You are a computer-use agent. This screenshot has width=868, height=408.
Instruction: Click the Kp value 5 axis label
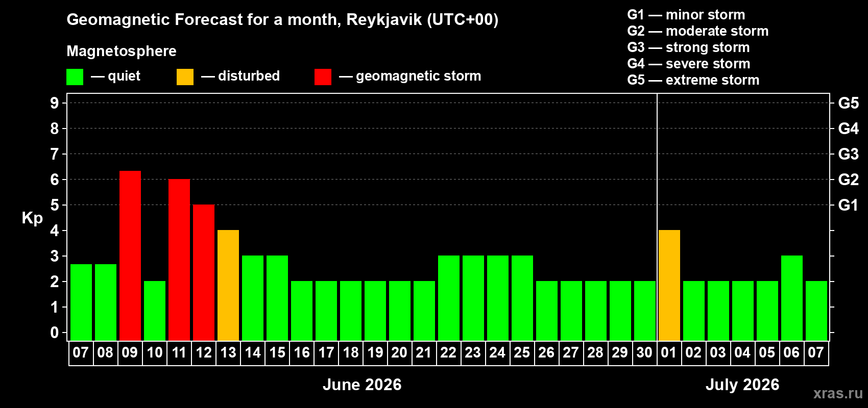55,205
